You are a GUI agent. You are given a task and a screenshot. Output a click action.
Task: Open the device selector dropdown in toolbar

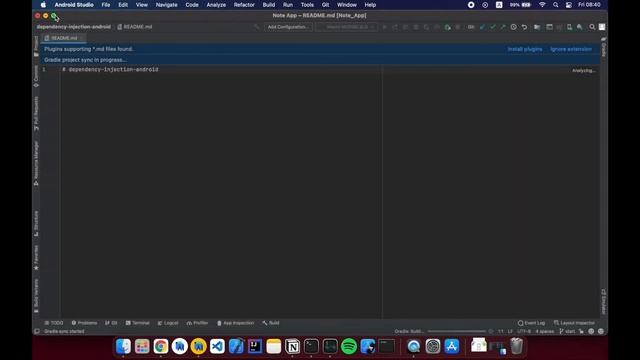[x=346, y=27]
